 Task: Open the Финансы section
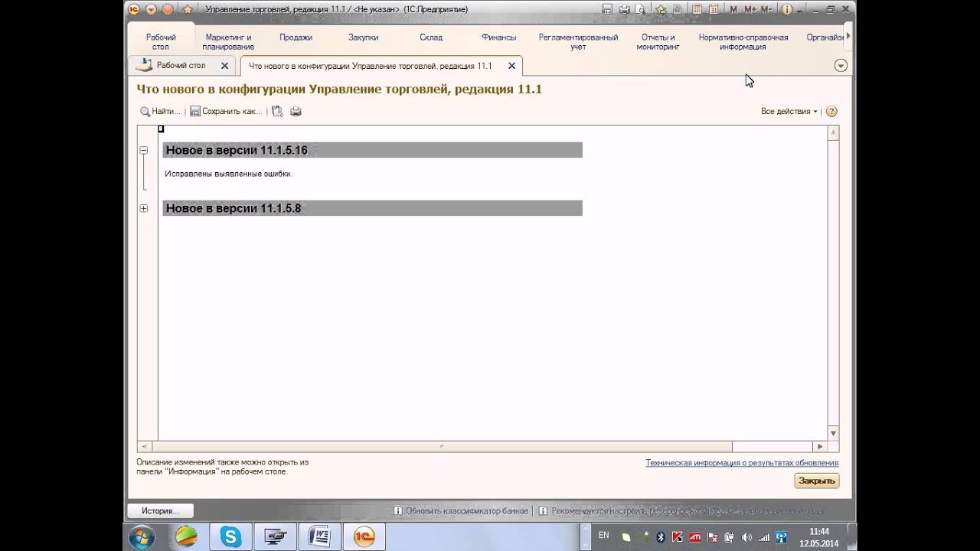[498, 37]
